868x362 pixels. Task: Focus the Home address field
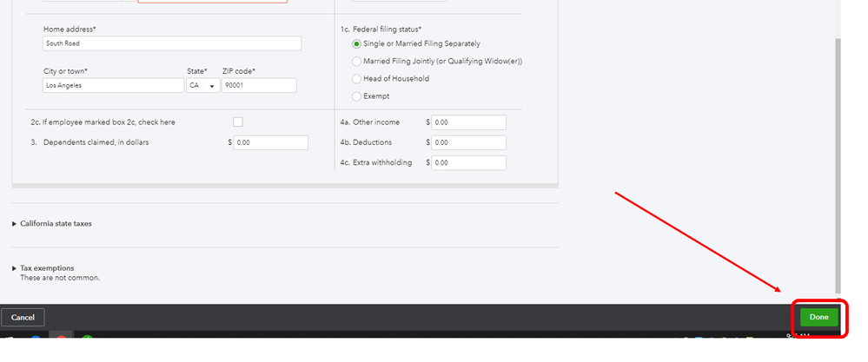coord(172,43)
